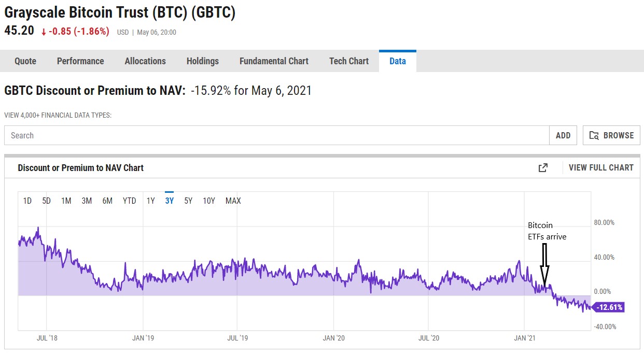This screenshot has height=354, width=644.
Task: Select the Fundamental Chart tab
Action: click(274, 61)
